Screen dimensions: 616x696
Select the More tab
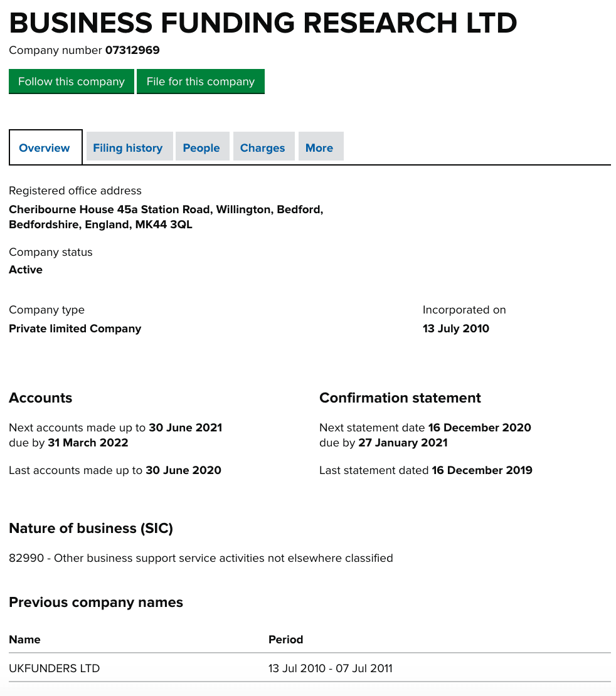(319, 148)
